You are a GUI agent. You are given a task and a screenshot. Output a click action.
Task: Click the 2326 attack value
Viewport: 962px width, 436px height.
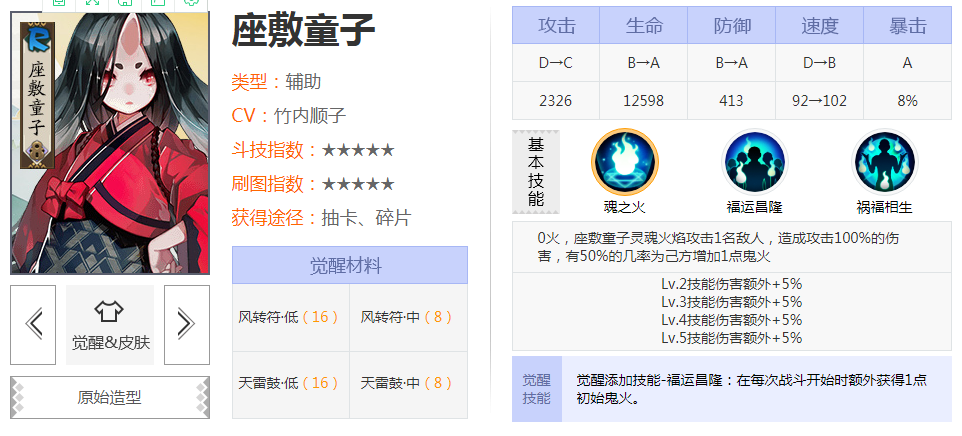point(556,101)
